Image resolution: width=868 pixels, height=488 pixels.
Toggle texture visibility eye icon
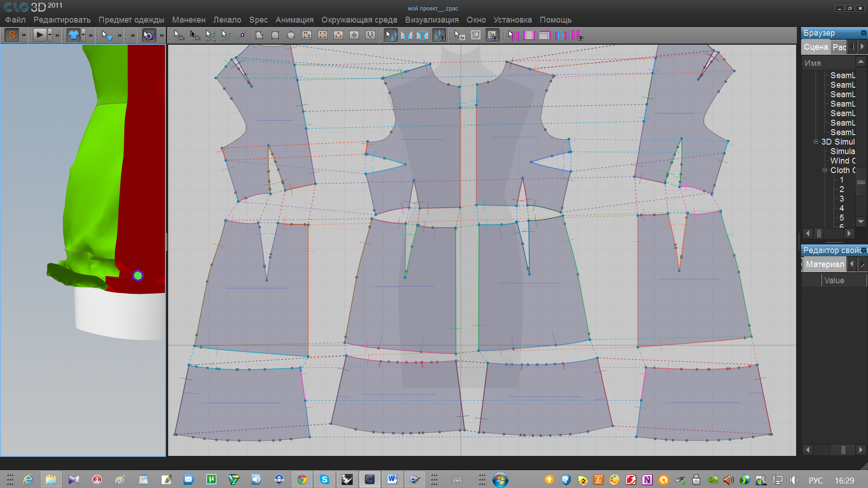pyautogui.click(x=492, y=35)
